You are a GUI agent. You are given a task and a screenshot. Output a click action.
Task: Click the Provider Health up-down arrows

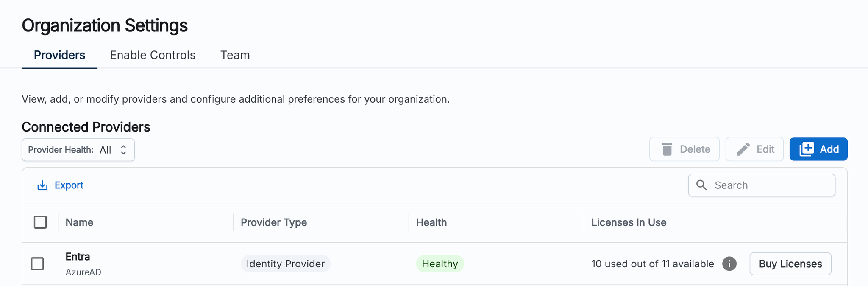tap(123, 150)
